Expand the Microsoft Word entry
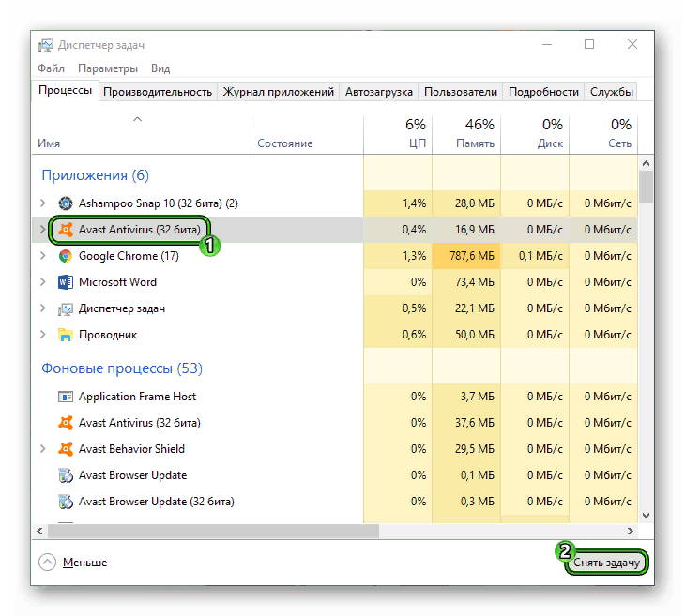Screen dimensions: 685x616 click(x=43, y=282)
